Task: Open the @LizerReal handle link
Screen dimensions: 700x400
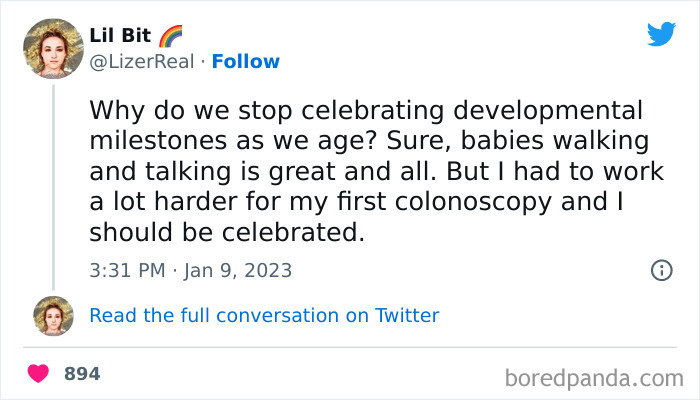Action: (140, 62)
